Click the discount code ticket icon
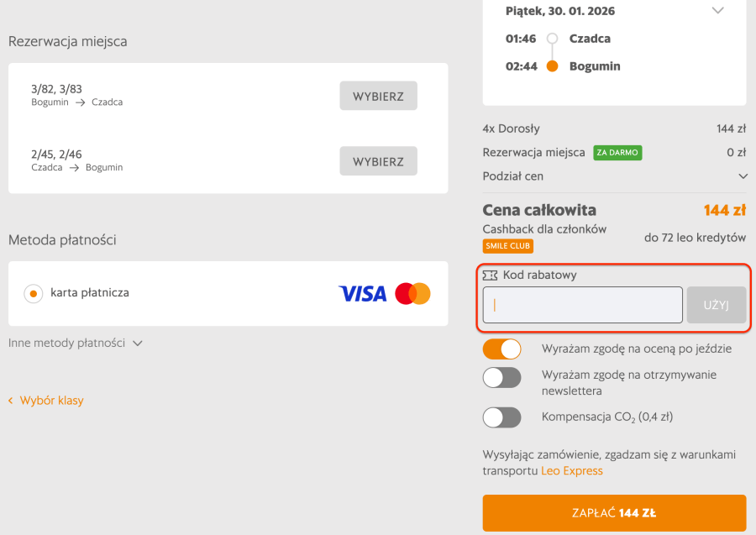The image size is (756, 535). 490,275
